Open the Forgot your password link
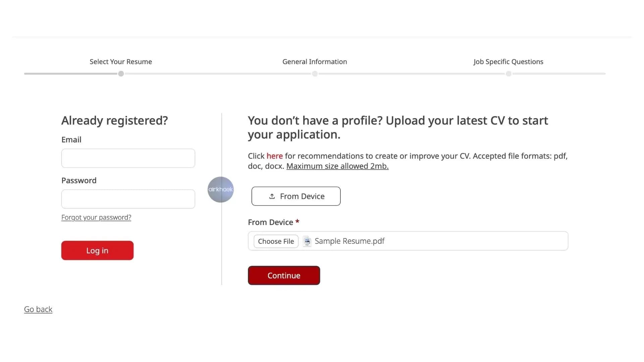644x362 pixels. pos(96,217)
